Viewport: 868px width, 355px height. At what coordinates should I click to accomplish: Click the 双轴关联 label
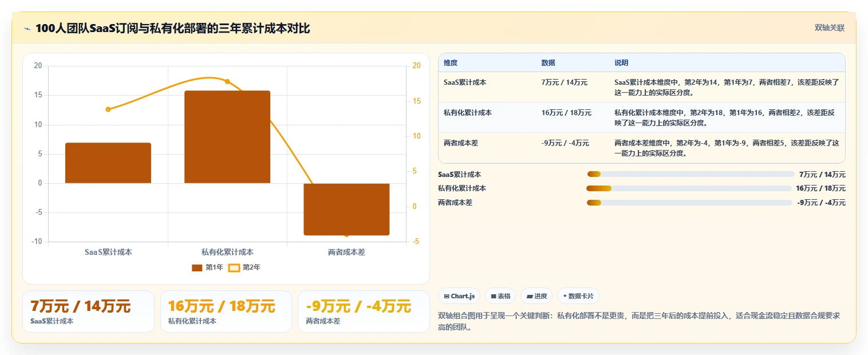(x=830, y=28)
